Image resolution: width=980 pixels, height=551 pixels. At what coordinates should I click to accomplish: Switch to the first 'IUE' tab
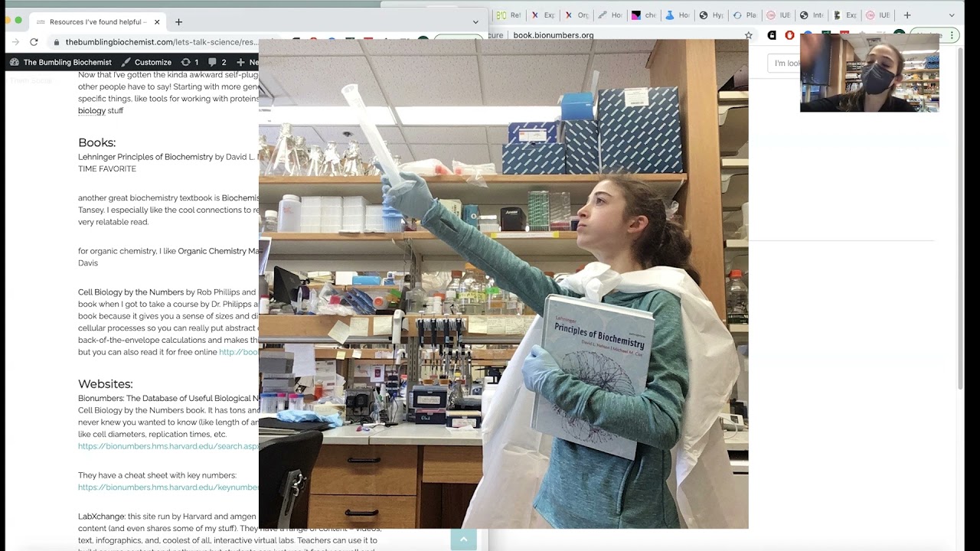click(x=779, y=15)
